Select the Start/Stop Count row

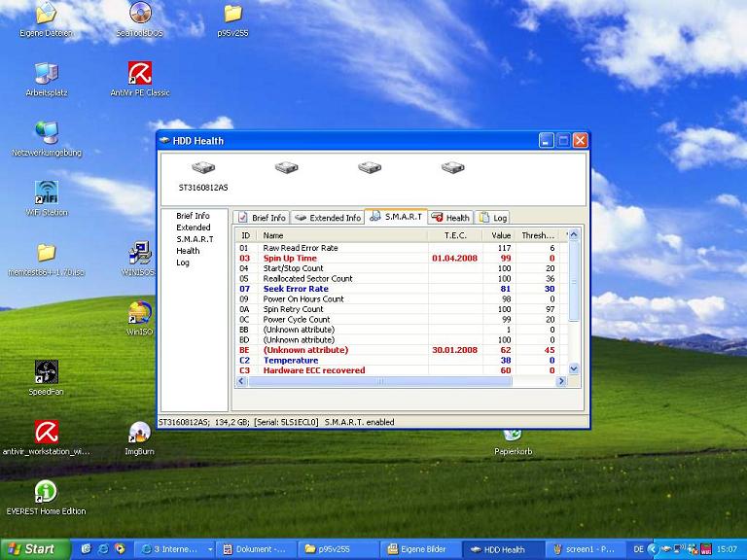[x=402, y=268]
